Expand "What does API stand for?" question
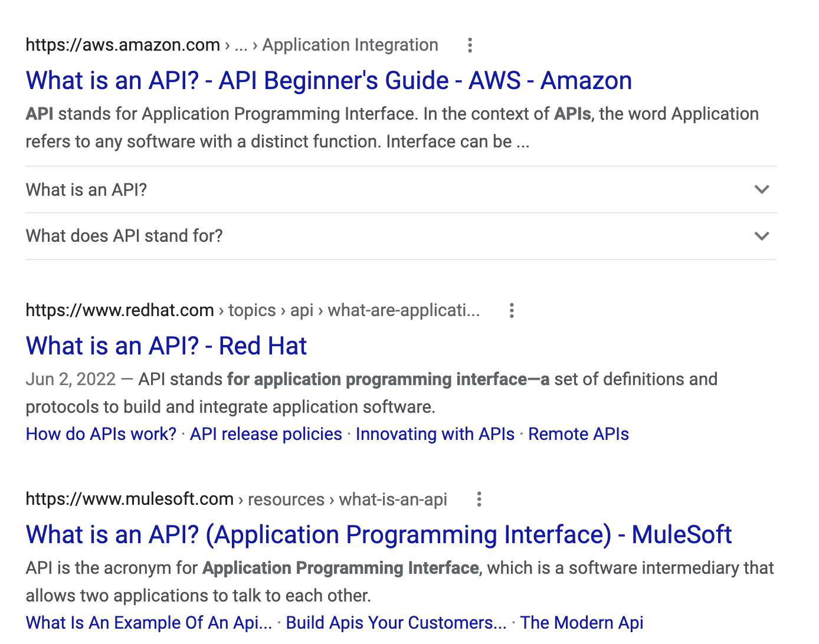The image size is (819, 644). (125, 236)
